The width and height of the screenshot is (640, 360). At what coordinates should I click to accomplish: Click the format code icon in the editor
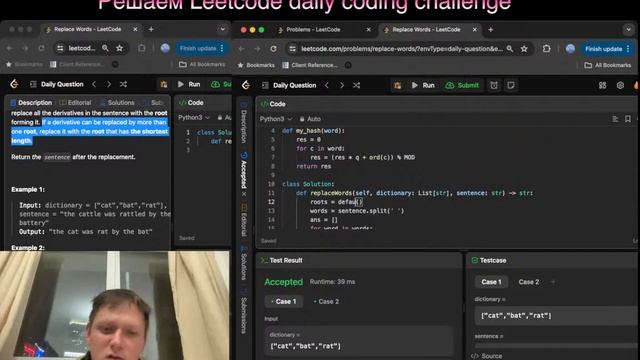[615, 119]
